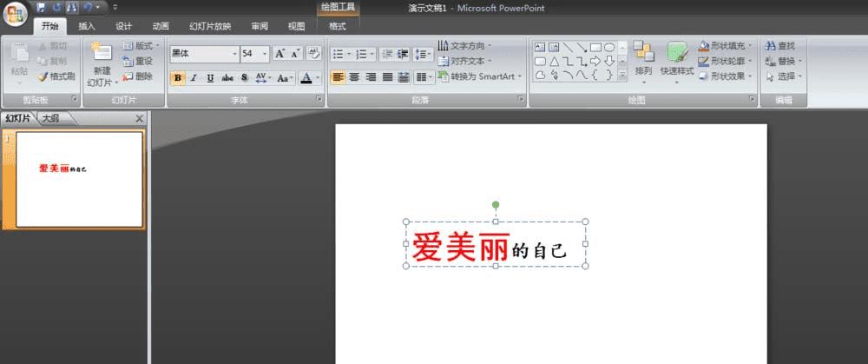Image resolution: width=868 pixels, height=364 pixels.
Task: Click Select (选择) button
Action: click(x=783, y=76)
